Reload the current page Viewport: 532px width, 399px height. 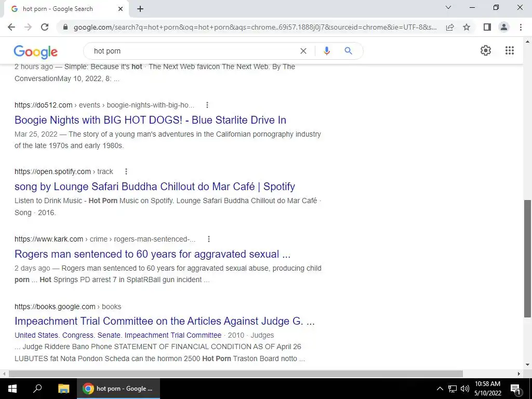tap(45, 27)
